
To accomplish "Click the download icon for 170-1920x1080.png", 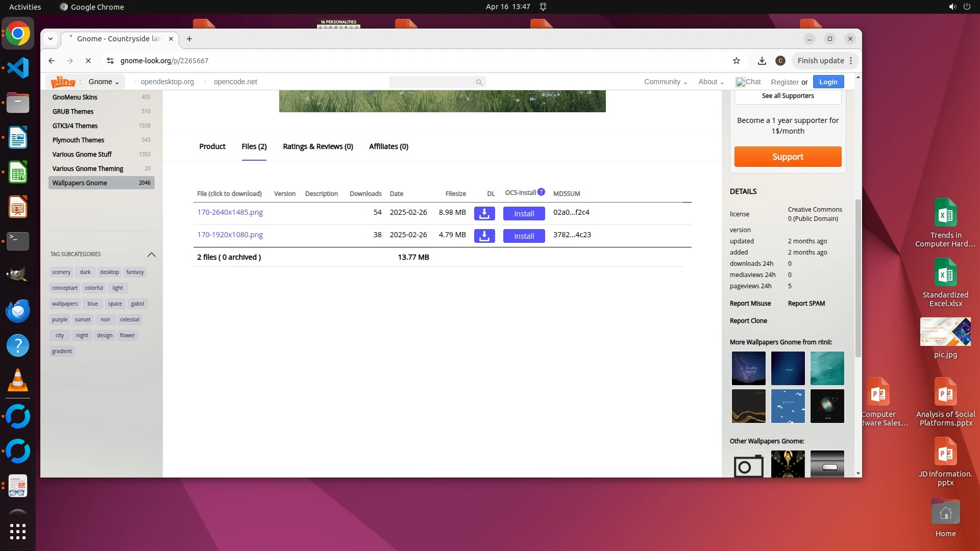I will click(484, 236).
